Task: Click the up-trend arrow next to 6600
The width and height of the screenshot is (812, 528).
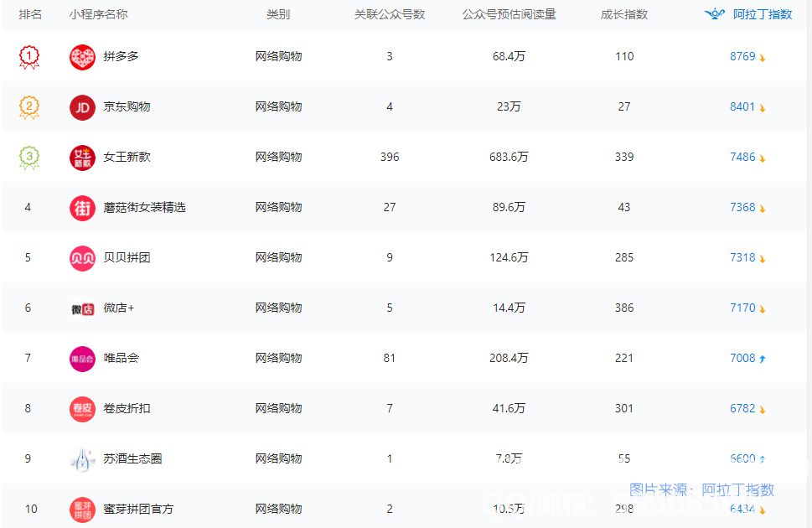Action: [x=763, y=459]
